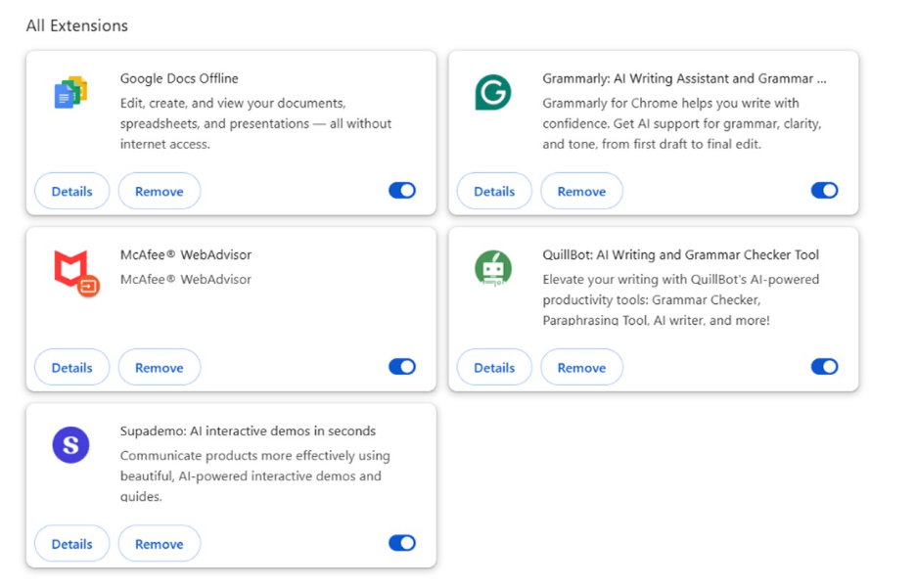
Task: Remove the Google Docs Offline extension
Action: (x=160, y=192)
